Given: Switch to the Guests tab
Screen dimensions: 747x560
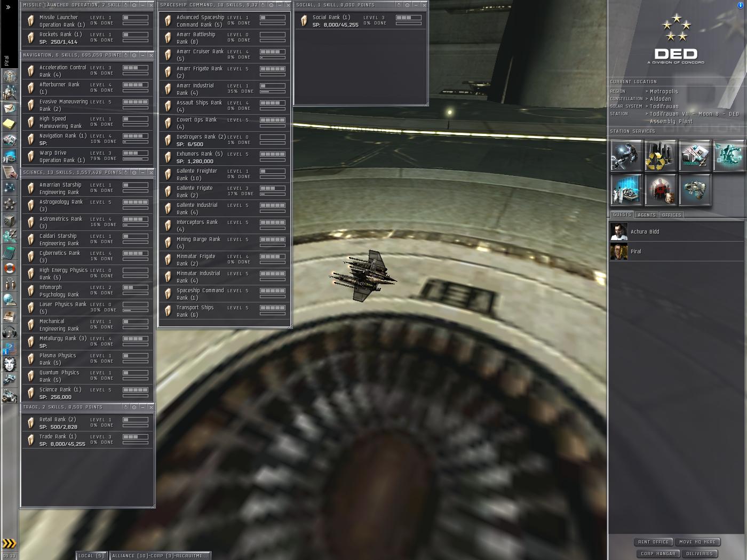Looking at the screenshot, I should click(622, 215).
